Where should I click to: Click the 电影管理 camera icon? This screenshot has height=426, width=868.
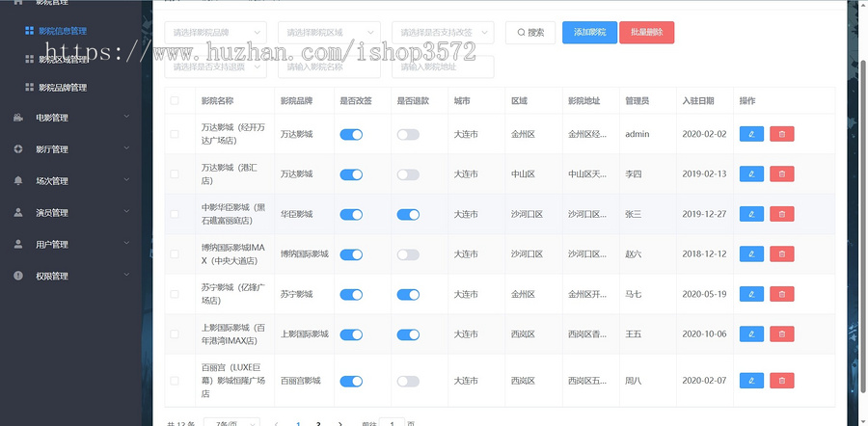coord(18,118)
